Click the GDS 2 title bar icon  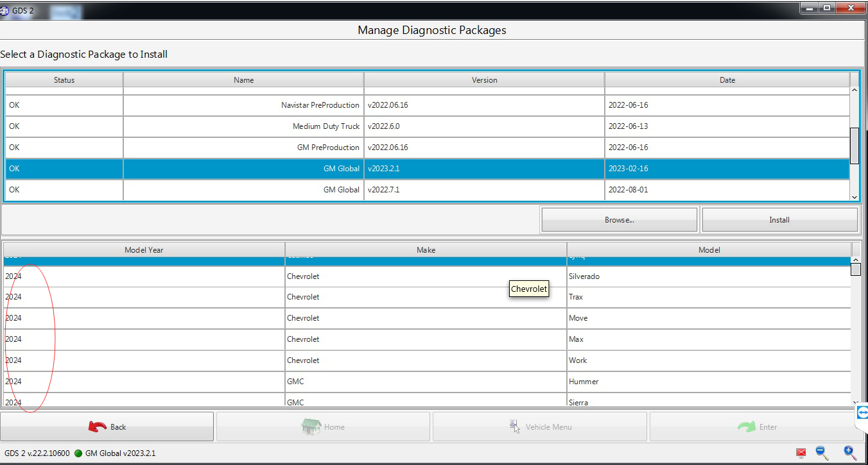4,11
